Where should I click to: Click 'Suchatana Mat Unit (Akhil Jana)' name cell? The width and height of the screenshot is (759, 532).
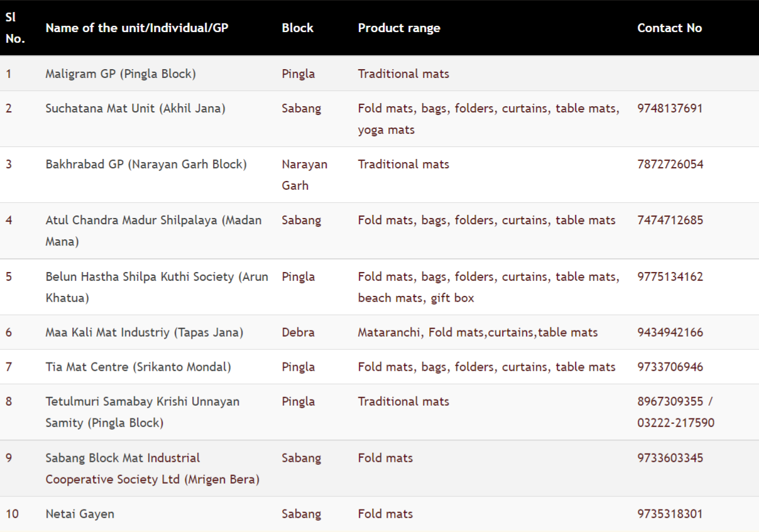click(x=135, y=108)
